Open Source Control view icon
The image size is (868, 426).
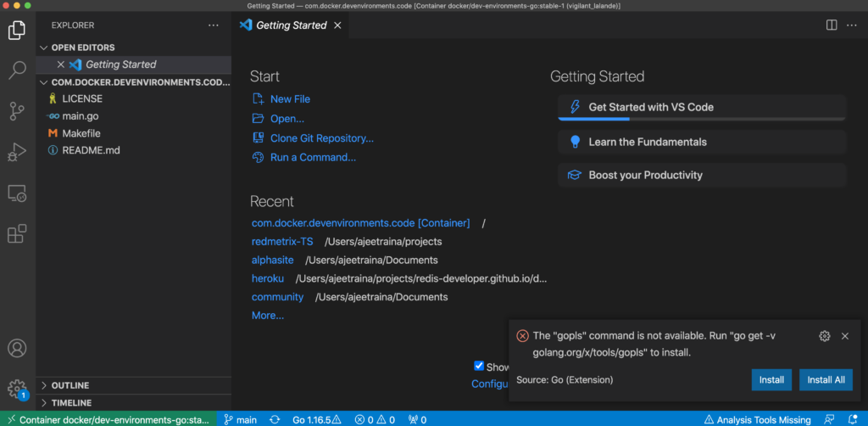tap(17, 111)
